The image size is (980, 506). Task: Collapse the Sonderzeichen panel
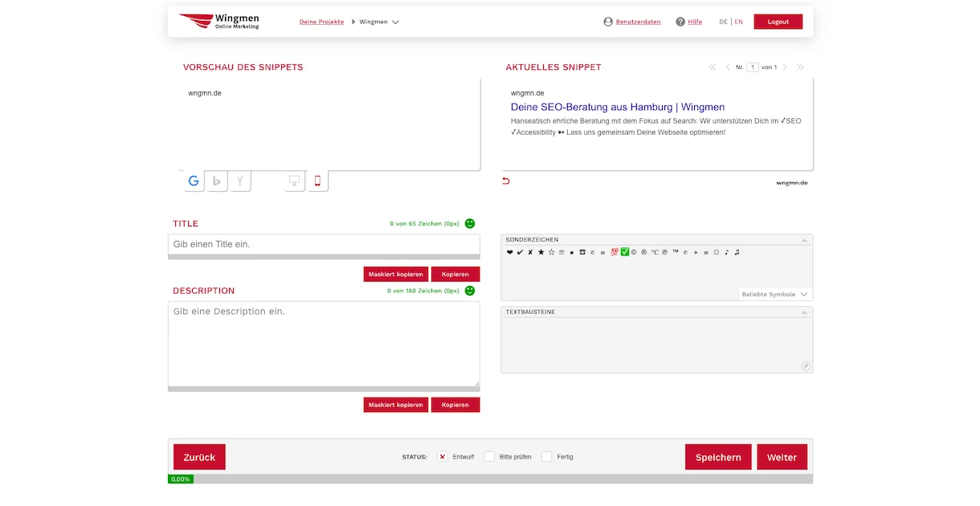click(804, 239)
